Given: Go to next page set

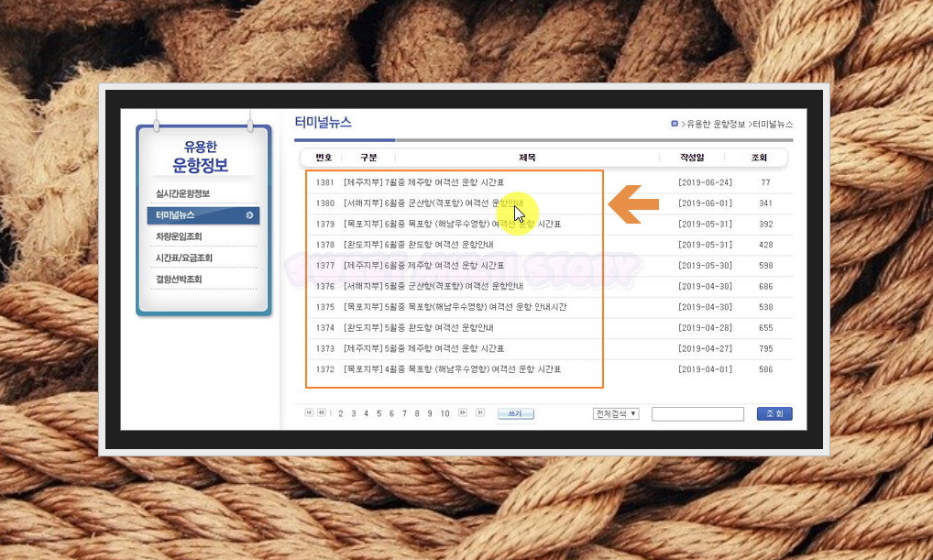Looking at the screenshot, I should pyautogui.click(x=462, y=412).
